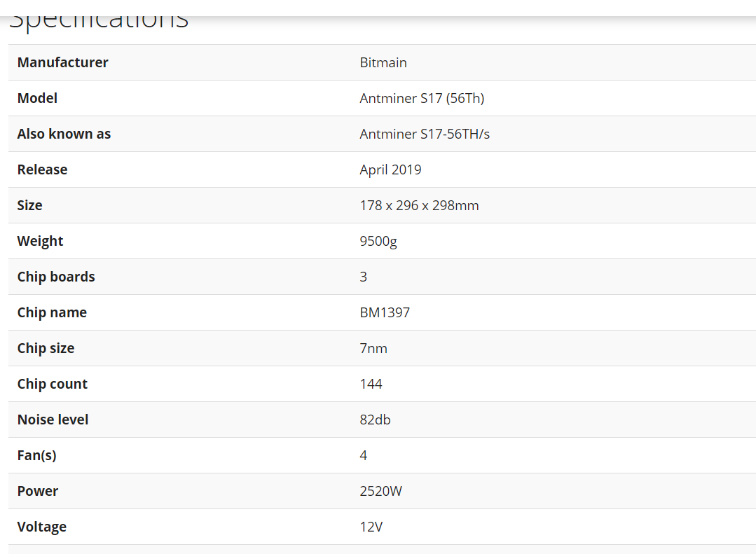Click the 12V voltage value
756x554 pixels.
(371, 527)
